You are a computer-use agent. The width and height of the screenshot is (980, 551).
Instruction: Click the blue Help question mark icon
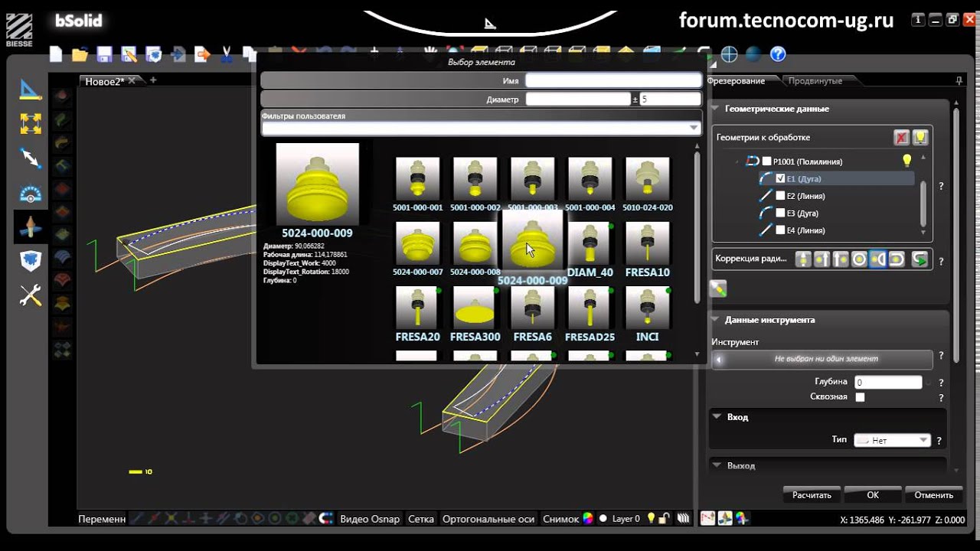coord(778,54)
